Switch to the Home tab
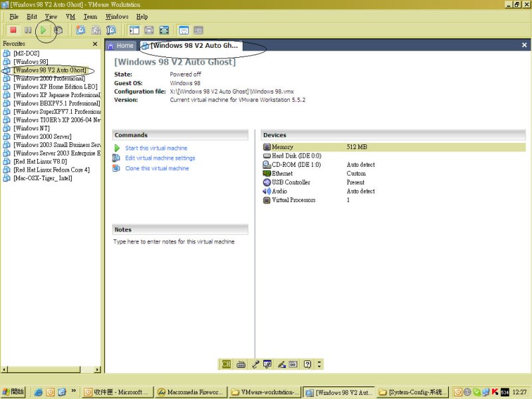532x399 pixels. point(121,46)
